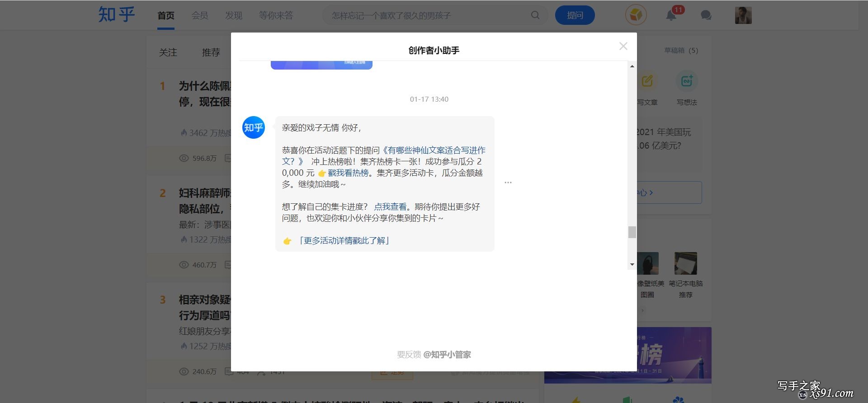The height and width of the screenshot is (403, 868).
Task: Click the eye icon beside 240.6万
Action: (x=184, y=372)
